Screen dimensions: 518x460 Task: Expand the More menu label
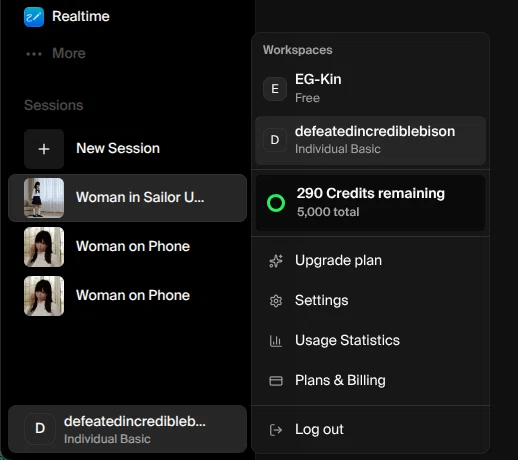pos(69,53)
